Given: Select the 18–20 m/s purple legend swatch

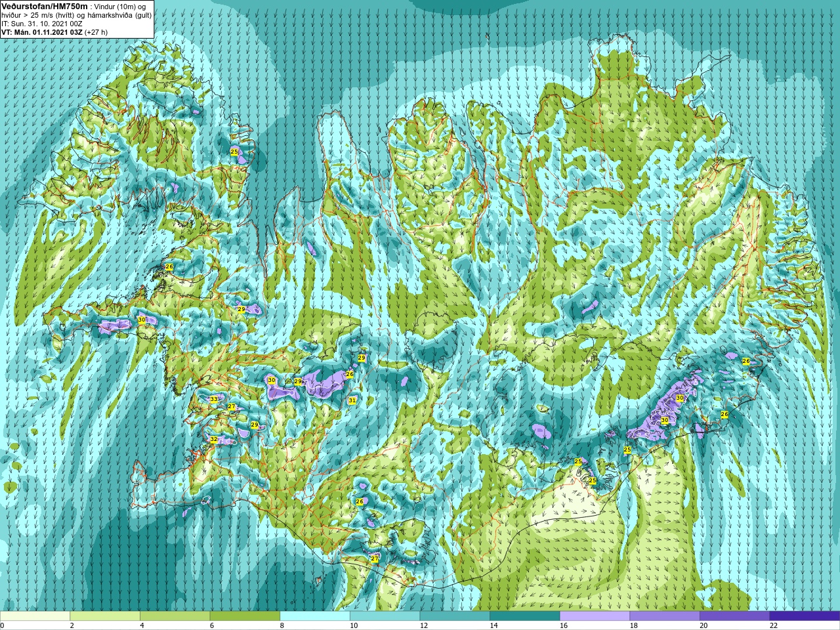Looking at the screenshot, I should [665, 616].
